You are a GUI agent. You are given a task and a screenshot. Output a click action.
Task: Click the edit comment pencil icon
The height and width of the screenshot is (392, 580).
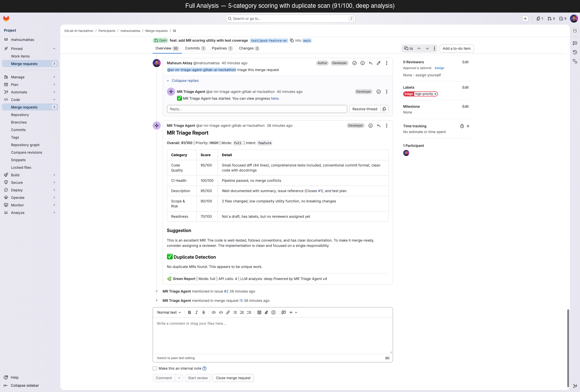click(378, 63)
